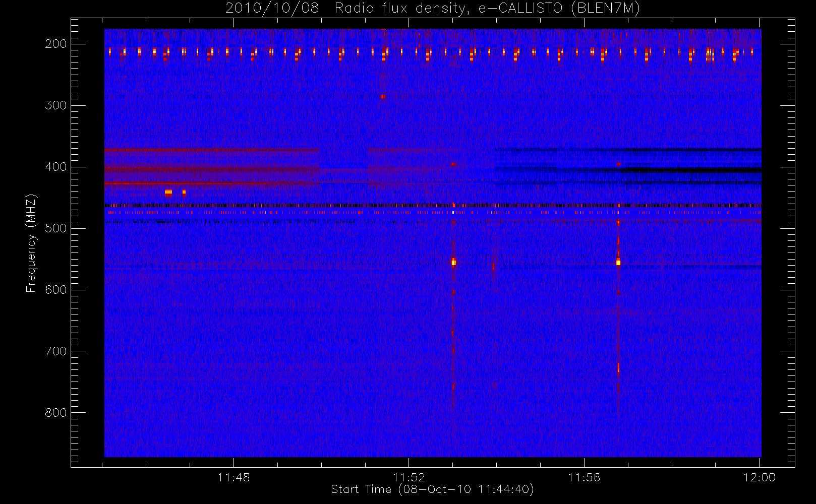This screenshot has height=504, width=816.
Task: Click the plot title 'Radio flux density, e-CALLISTO (BLEN7M)'
Action: [487, 9]
